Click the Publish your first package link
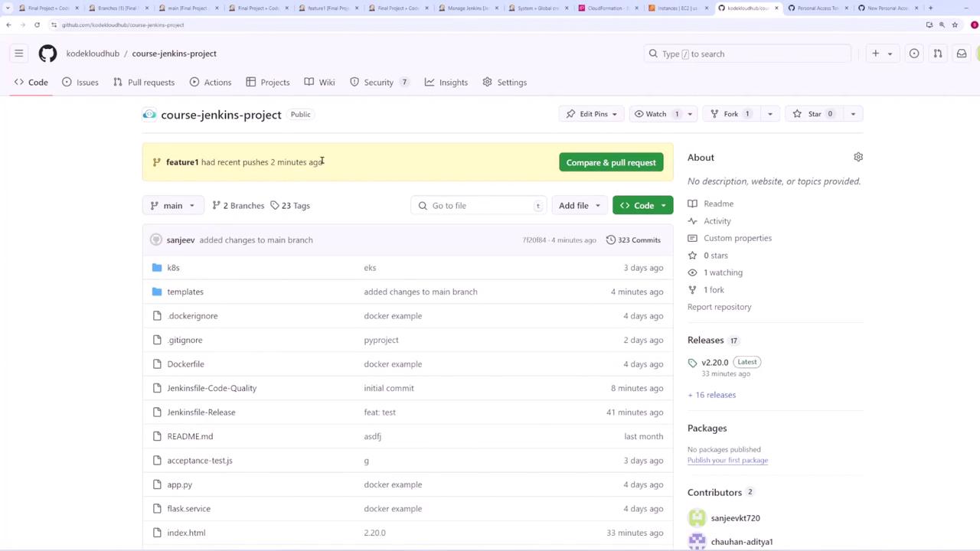The width and height of the screenshot is (980, 551). click(727, 461)
